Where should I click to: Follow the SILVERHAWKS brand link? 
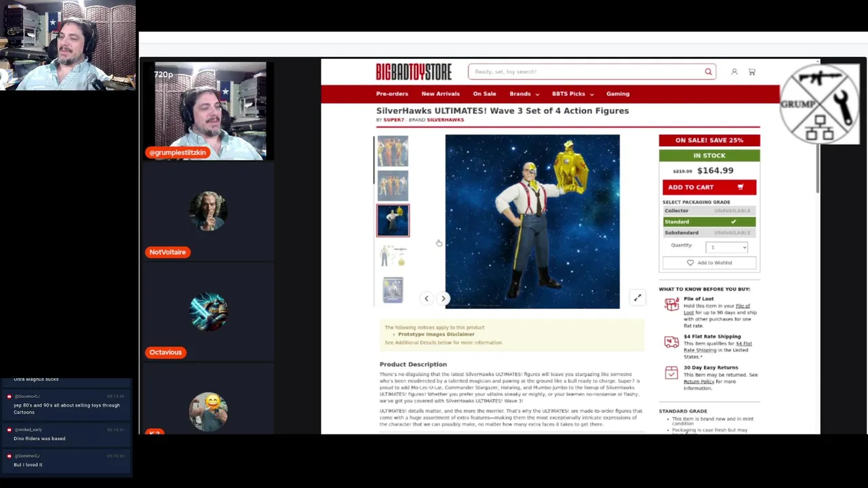pos(445,120)
